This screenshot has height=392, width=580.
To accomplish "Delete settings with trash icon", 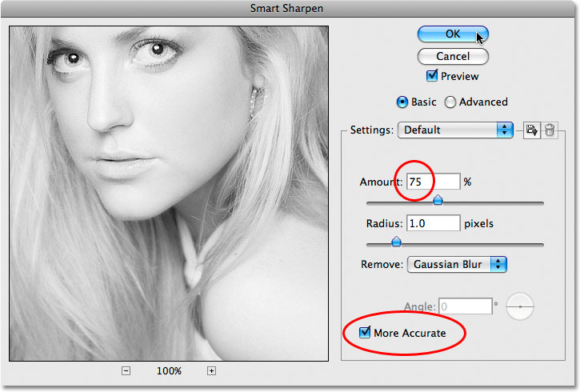I will (x=550, y=130).
